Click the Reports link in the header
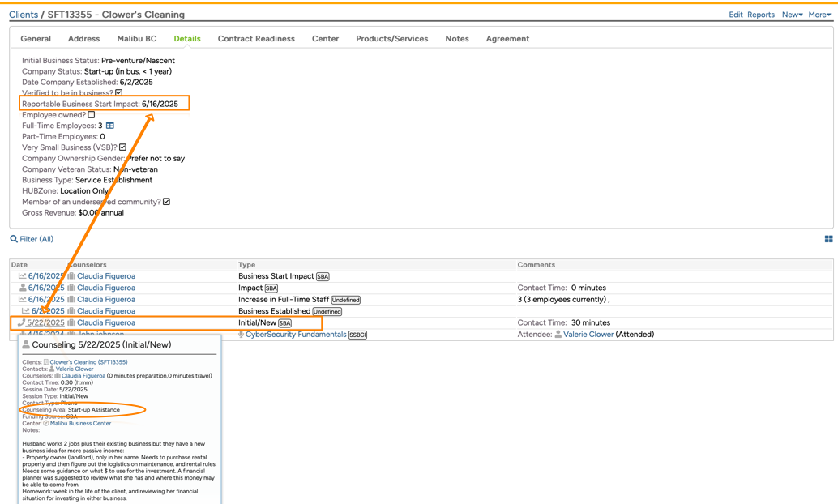Image resolution: width=838 pixels, height=504 pixels. [x=760, y=15]
